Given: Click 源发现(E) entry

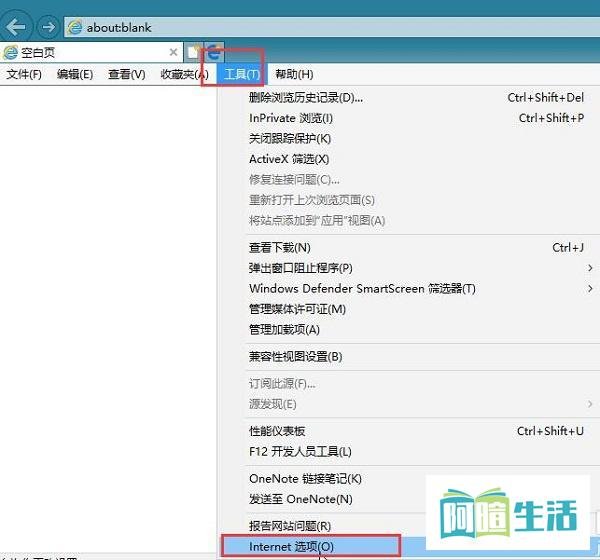Looking at the screenshot, I should [409, 404].
